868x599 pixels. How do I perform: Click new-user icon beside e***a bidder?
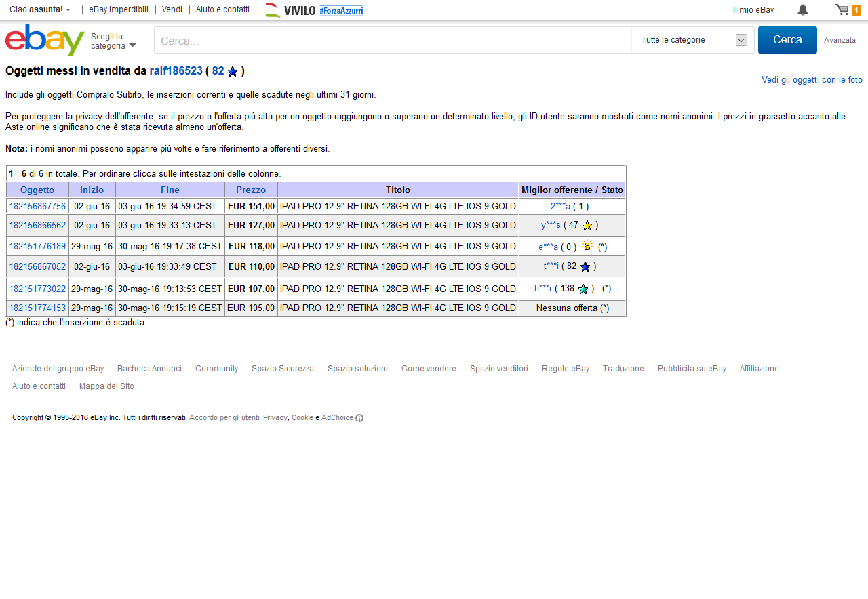point(587,245)
